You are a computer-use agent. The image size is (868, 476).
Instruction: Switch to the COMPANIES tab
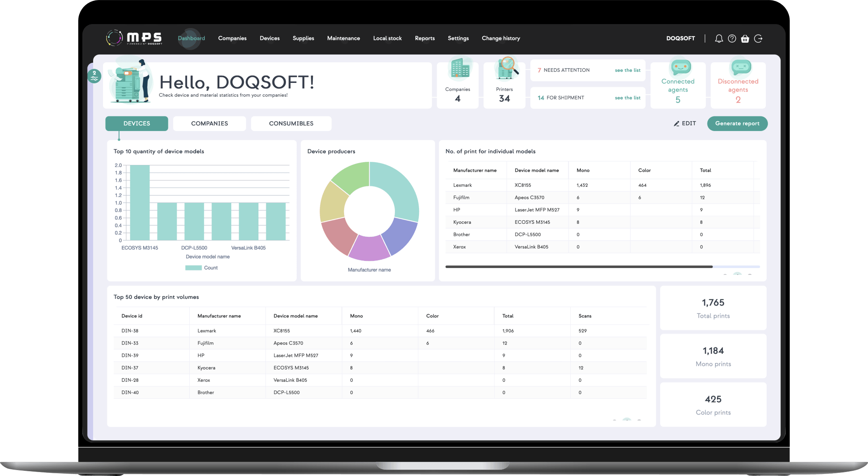pyautogui.click(x=210, y=124)
